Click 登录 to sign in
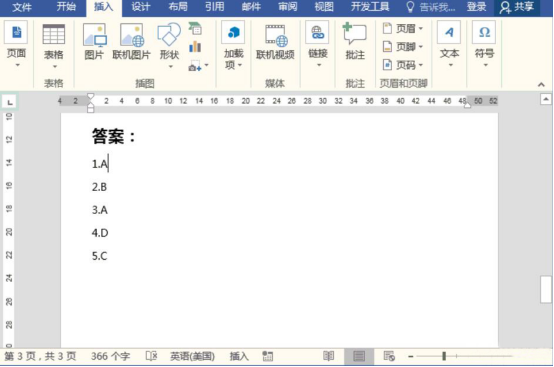 pyautogui.click(x=476, y=7)
